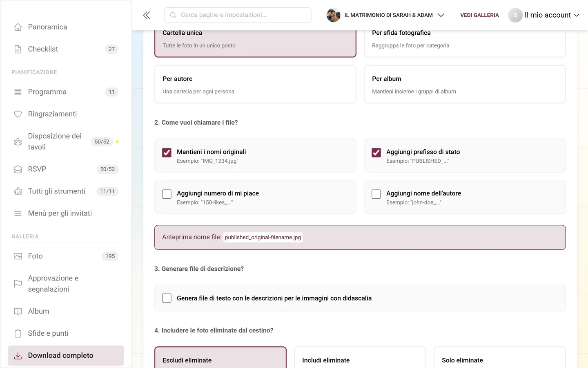Uncheck Mantieni i nomi originali
Screen dimensions: 588x368
coord(167,153)
